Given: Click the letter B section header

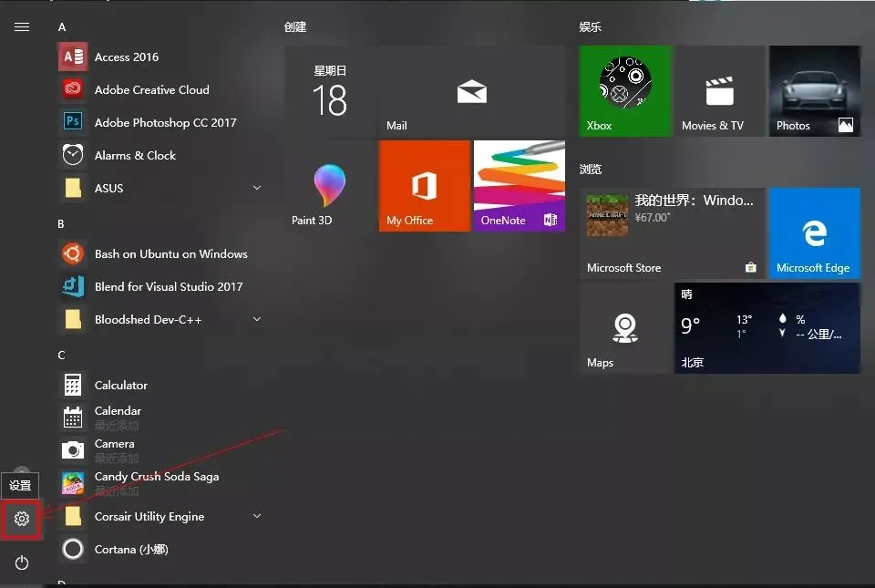Looking at the screenshot, I should (x=61, y=223).
